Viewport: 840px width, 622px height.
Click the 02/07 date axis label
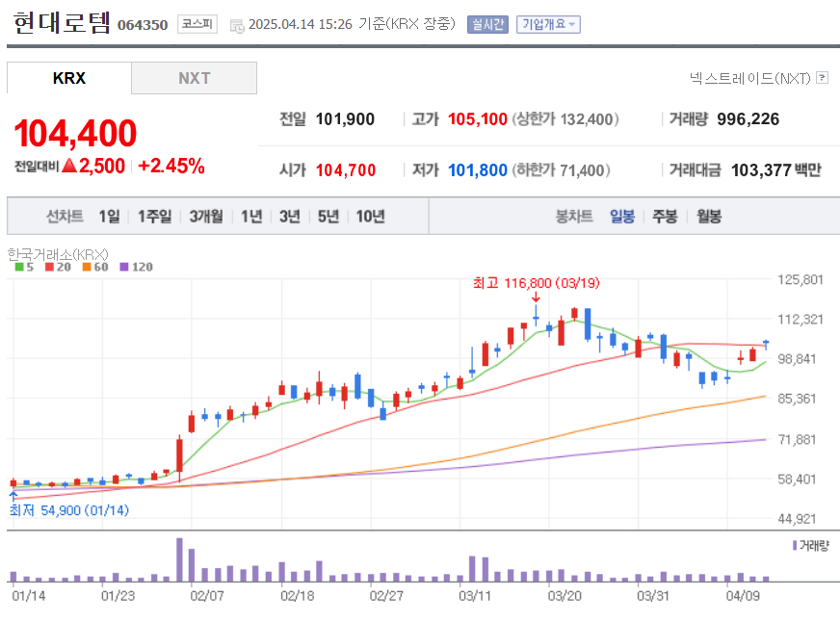pos(207,596)
